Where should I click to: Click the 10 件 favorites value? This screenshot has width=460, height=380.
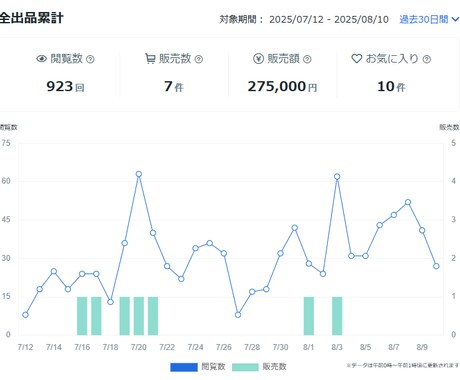click(391, 87)
